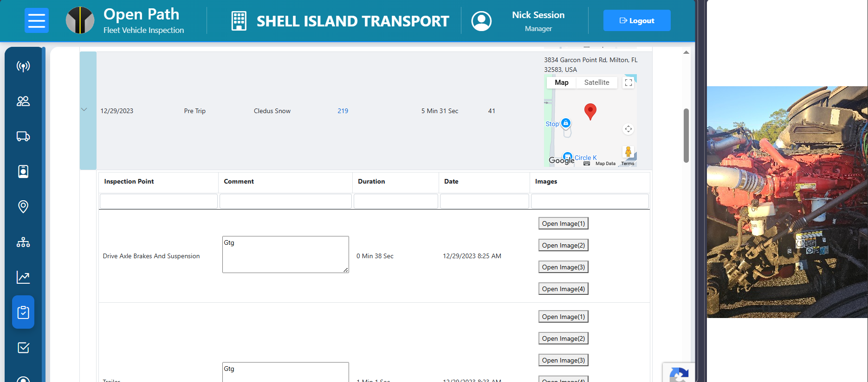Open Image(1) for the Trailer row
The width and height of the screenshot is (868, 382).
[x=564, y=317]
